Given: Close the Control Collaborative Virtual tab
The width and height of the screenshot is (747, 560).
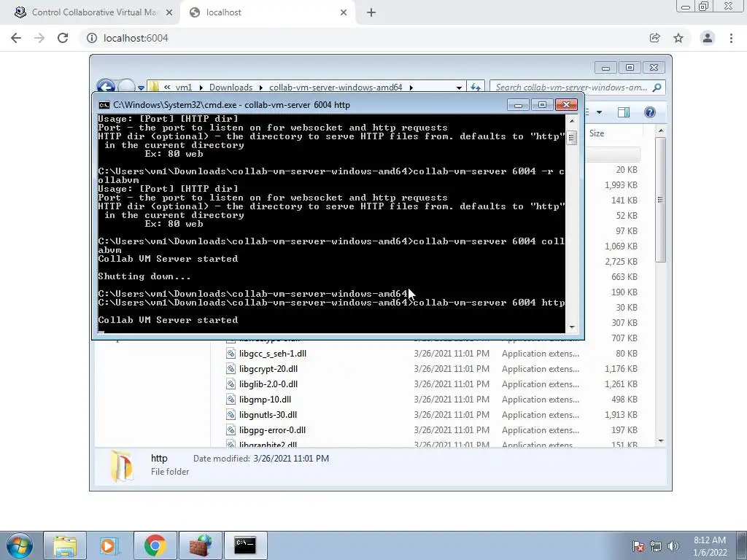Looking at the screenshot, I should click(169, 12).
